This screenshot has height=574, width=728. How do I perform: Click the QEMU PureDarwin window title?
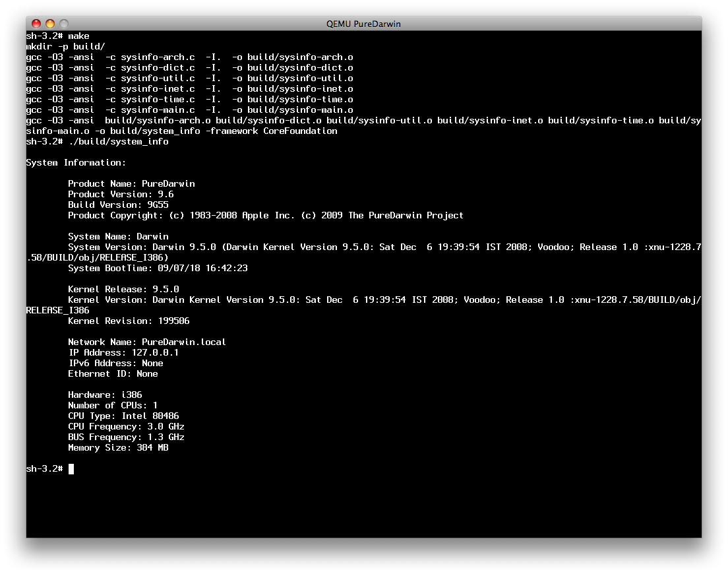point(363,24)
